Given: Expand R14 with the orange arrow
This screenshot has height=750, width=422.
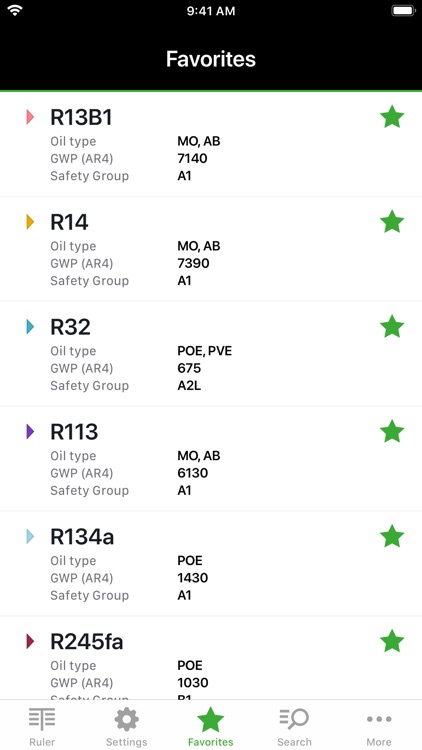Looking at the screenshot, I should pos(30,222).
